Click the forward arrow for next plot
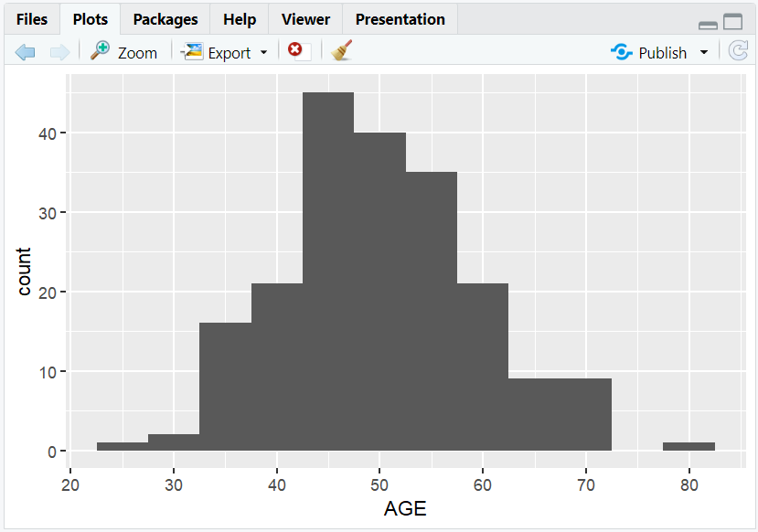The width and height of the screenshot is (758, 532). (59, 51)
